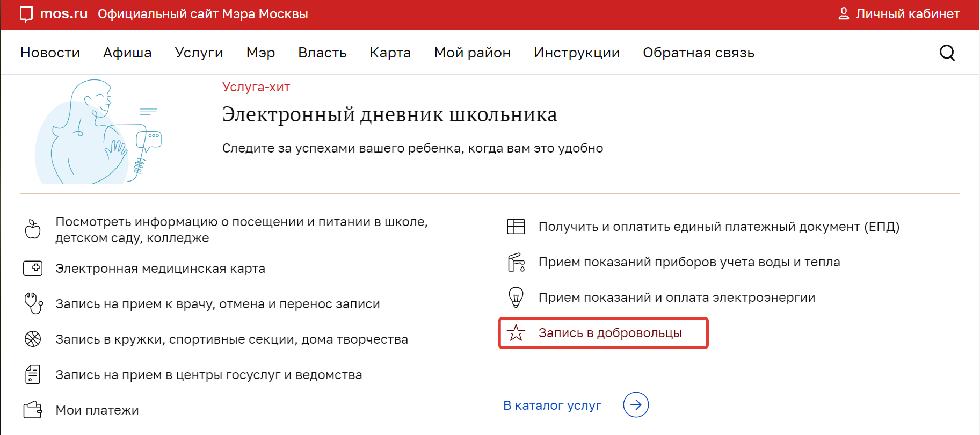The width and height of the screenshot is (980, 435).
Task: Open water and heat meter readings link
Action: tap(689, 262)
